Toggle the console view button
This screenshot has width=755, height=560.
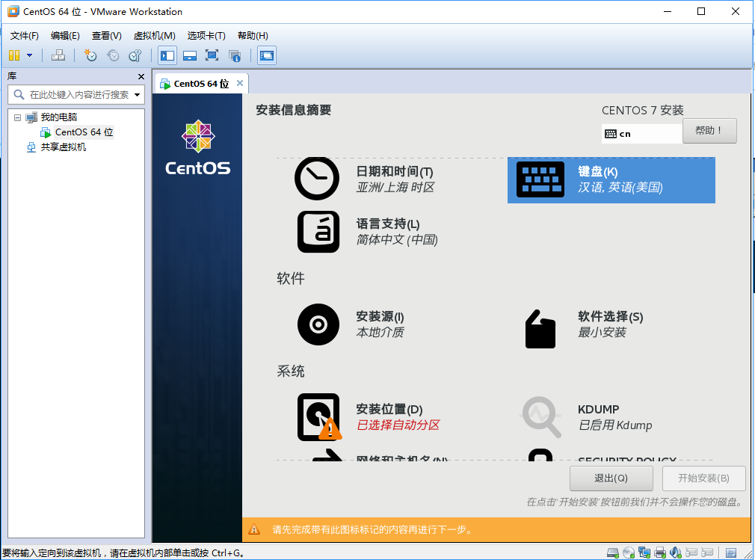(x=267, y=55)
